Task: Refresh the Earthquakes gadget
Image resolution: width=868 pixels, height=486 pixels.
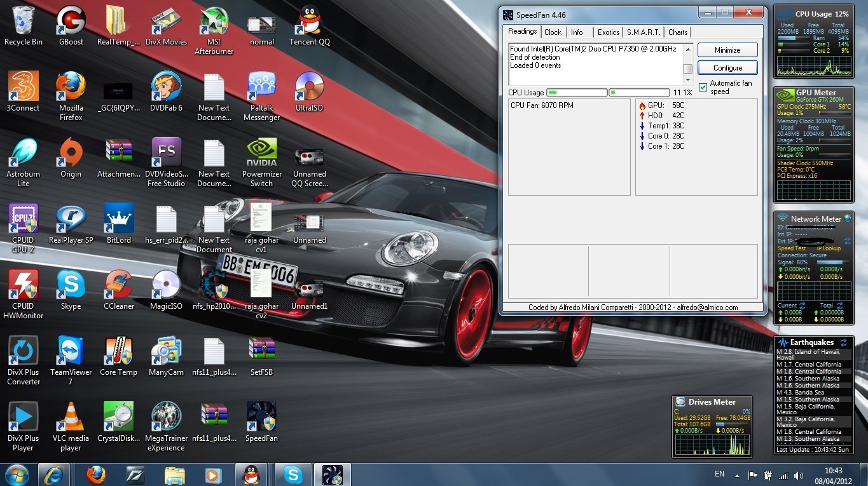Action: tap(843, 342)
